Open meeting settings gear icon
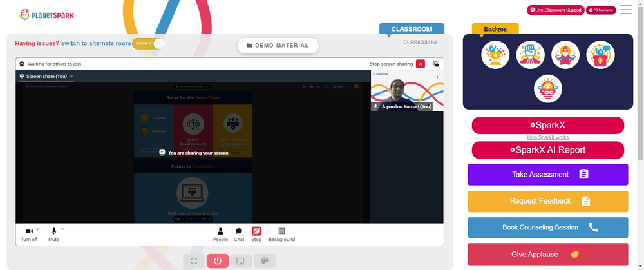644x270 pixels. pos(22,64)
